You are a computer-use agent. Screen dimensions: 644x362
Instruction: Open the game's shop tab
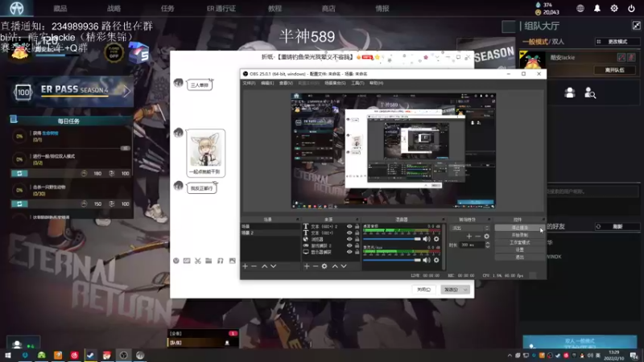(x=328, y=8)
